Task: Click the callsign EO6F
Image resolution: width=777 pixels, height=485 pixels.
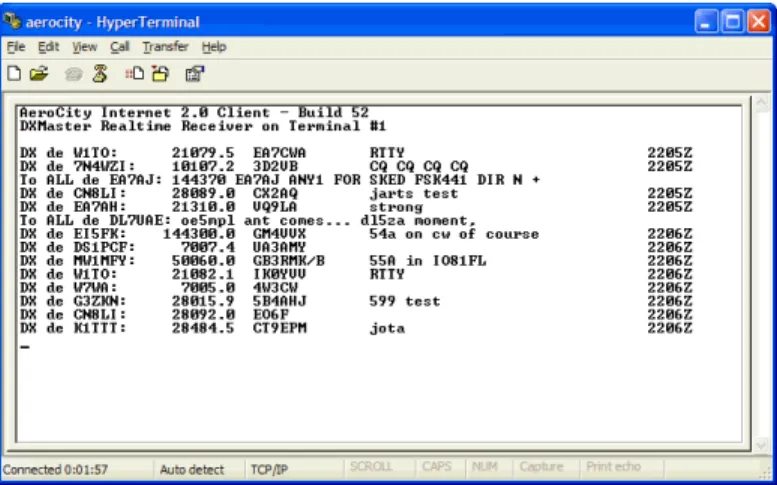Action: (x=271, y=315)
